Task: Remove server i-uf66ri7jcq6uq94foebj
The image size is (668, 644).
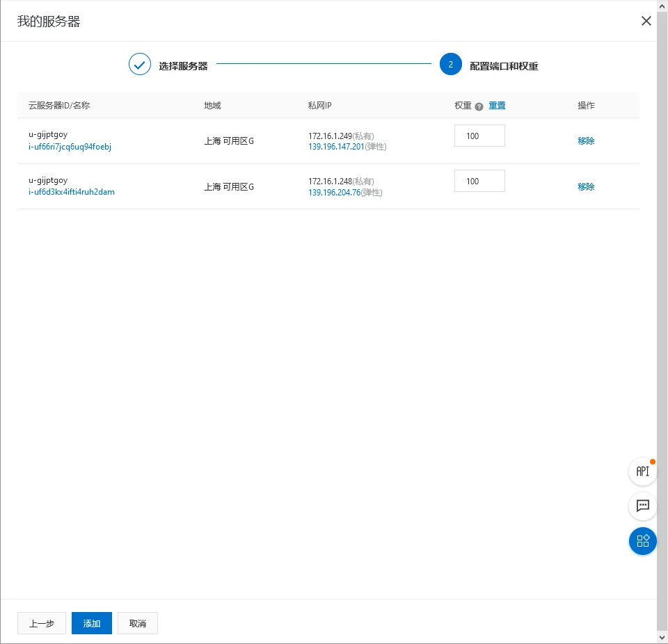Action: (586, 141)
